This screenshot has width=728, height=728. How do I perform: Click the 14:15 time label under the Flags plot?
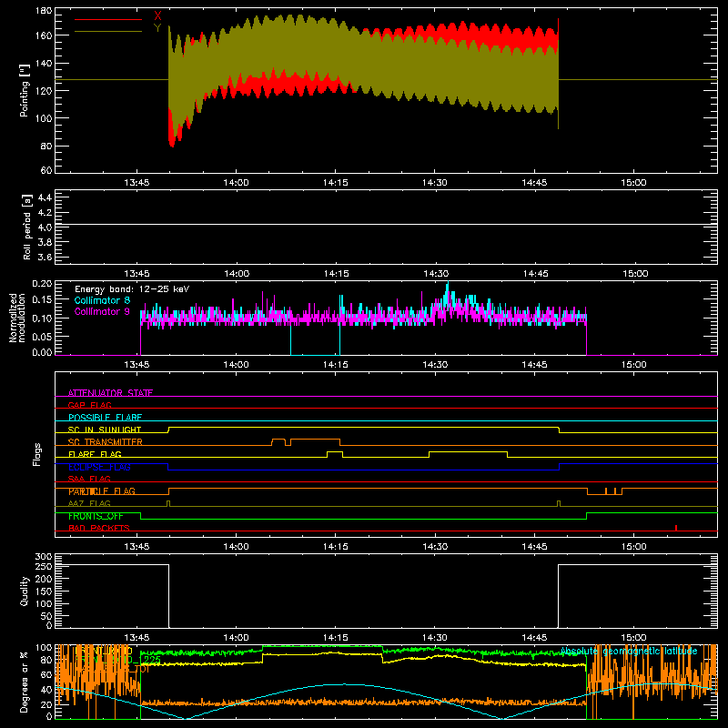point(336,547)
